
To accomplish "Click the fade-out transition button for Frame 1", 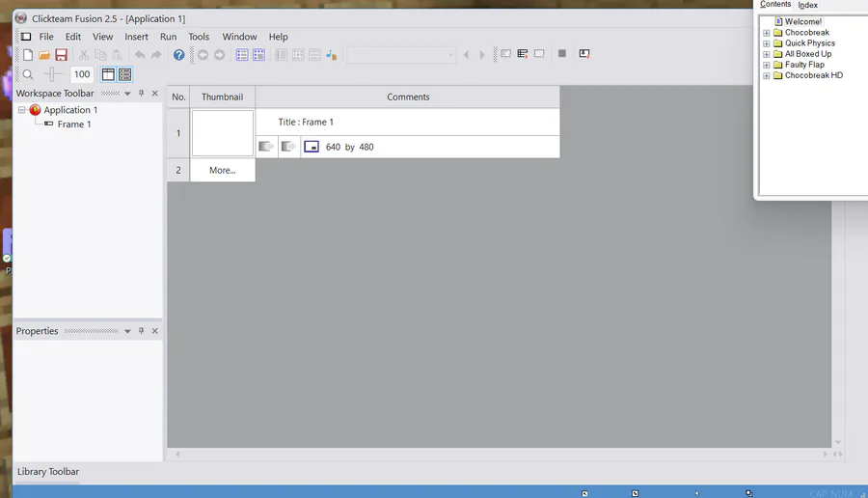I will [288, 147].
